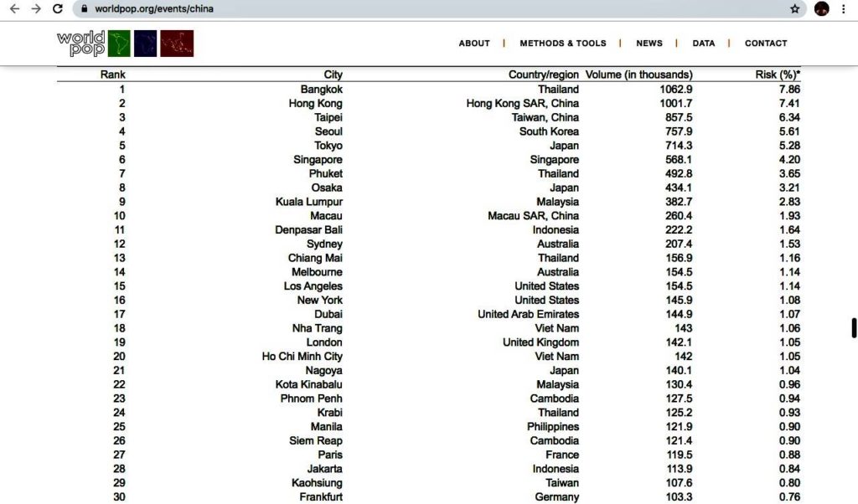Click the dark red Asia map tile

[x=177, y=44]
